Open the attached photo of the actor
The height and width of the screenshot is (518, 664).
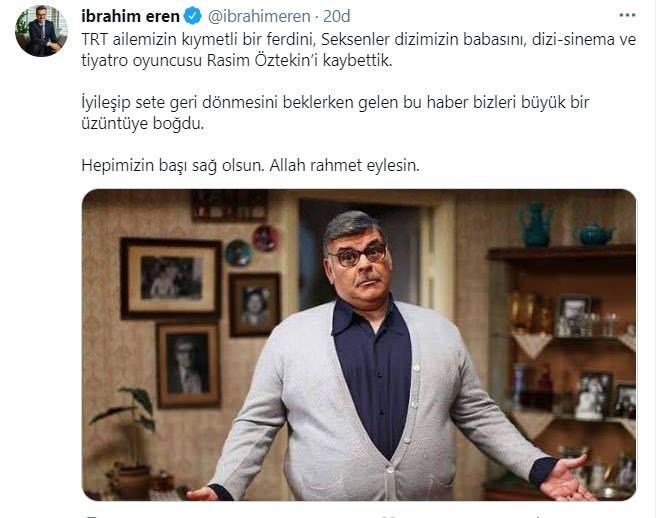pos(359,345)
